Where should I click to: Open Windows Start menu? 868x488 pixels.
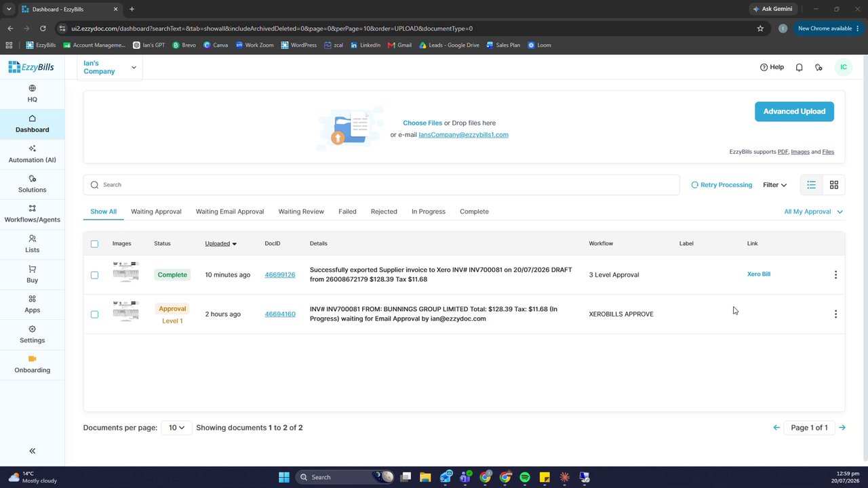click(x=283, y=477)
